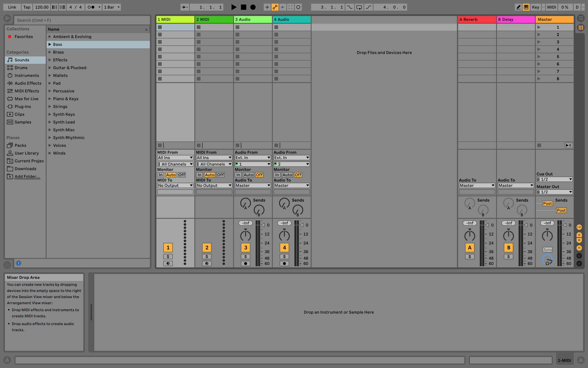Click the Tap tempo button
The width and height of the screenshot is (588, 368).
[x=26, y=7]
